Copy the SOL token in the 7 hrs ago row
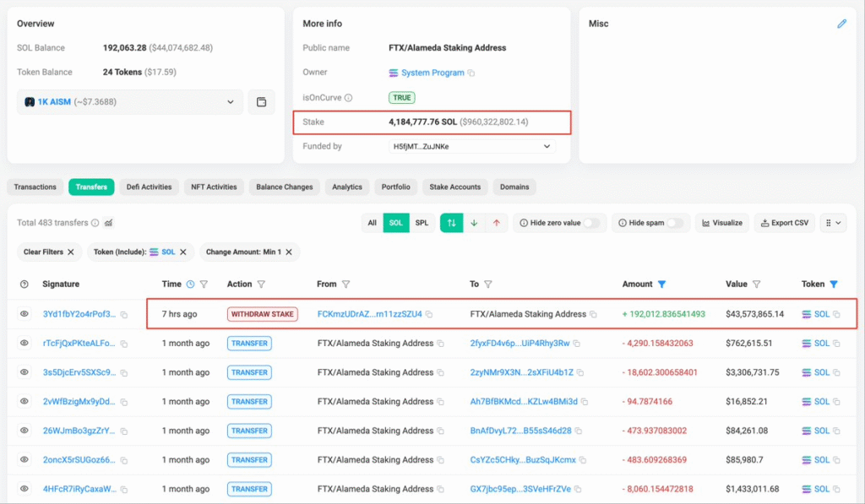Image resolution: width=865 pixels, height=504 pixels. coord(836,314)
